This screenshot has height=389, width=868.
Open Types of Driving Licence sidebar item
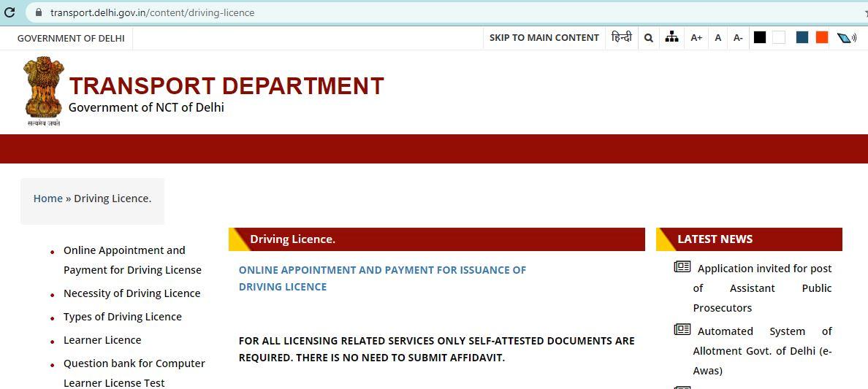point(122,317)
